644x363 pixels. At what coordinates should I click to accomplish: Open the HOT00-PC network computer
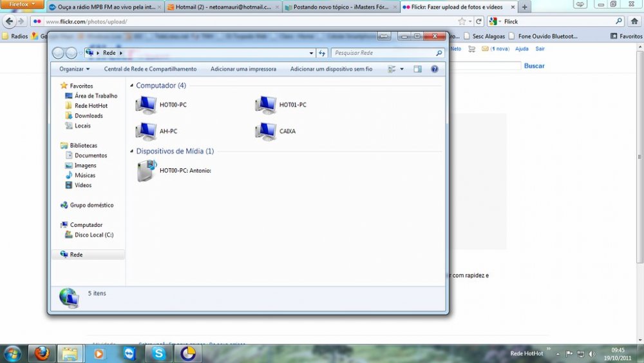pos(146,104)
